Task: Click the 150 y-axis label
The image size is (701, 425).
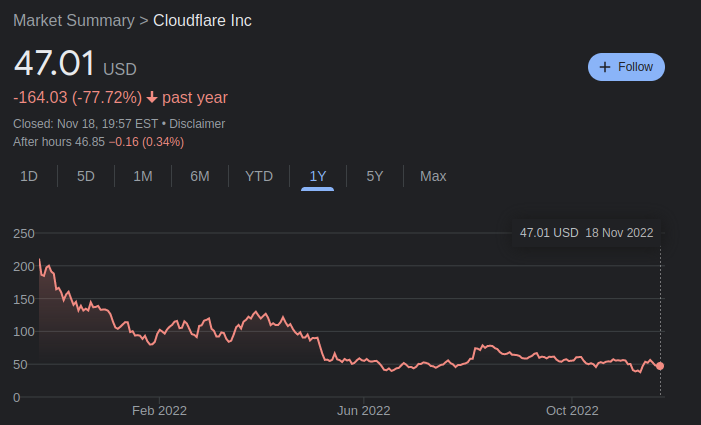Action: pos(24,299)
